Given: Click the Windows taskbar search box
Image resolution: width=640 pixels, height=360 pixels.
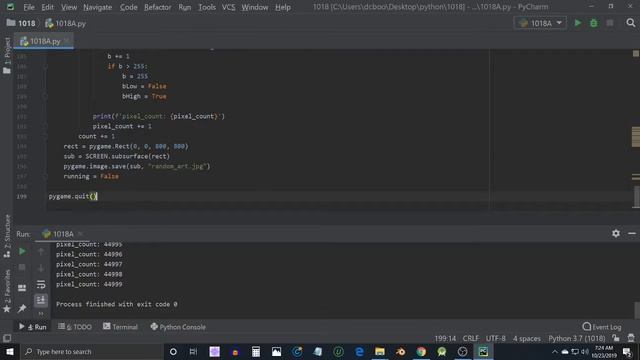Looking at the screenshot, I should (92, 352).
